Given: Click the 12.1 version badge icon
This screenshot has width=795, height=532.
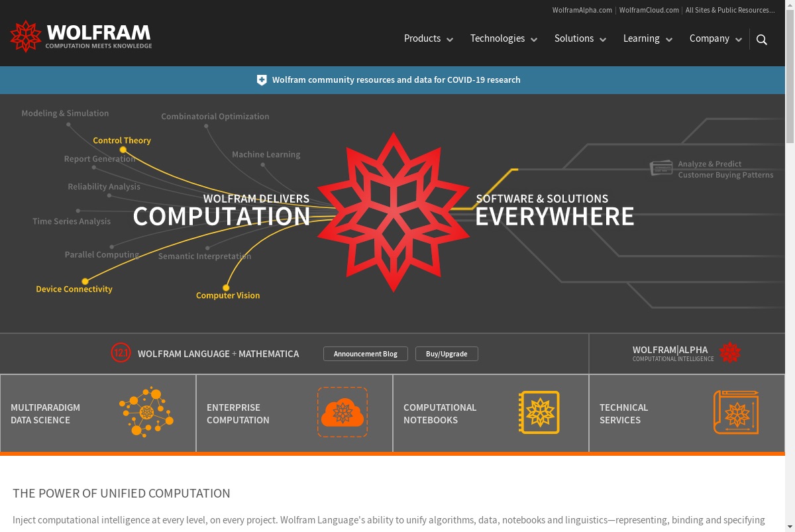Looking at the screenshot, I should click(x=121, y=353).
